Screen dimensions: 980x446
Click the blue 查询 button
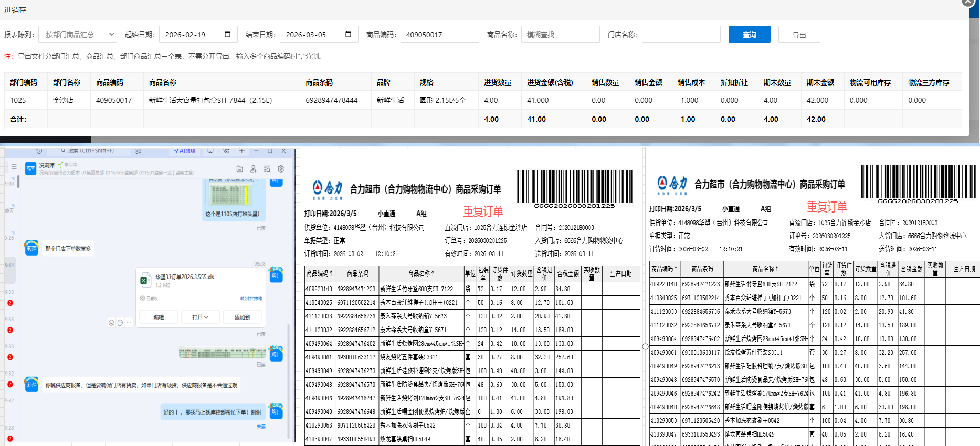pos(749,35)
